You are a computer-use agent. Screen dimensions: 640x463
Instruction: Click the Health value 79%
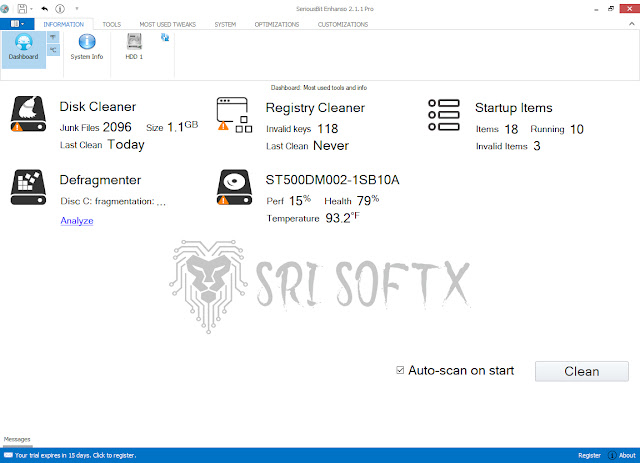pyautogui.click(x=368, y=200)
